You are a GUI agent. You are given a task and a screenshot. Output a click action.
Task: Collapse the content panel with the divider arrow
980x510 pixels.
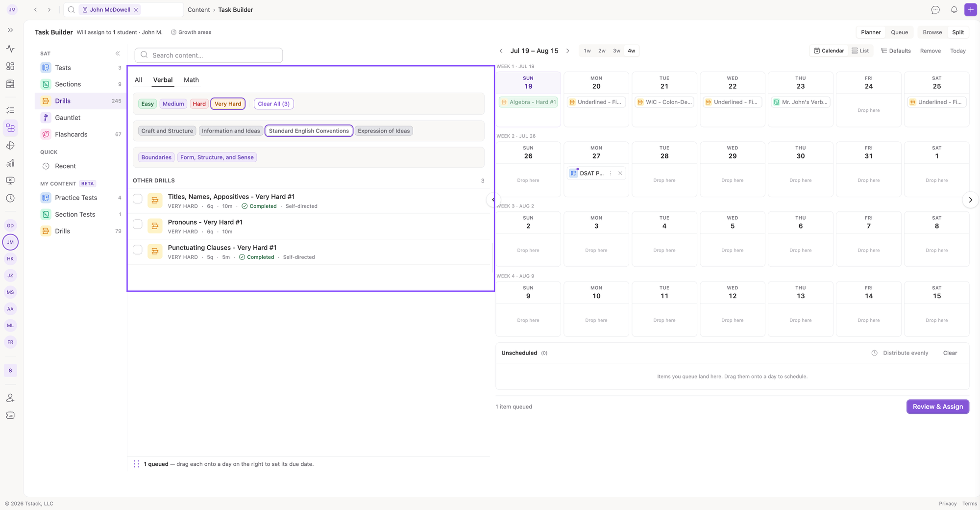coord(492,200)
